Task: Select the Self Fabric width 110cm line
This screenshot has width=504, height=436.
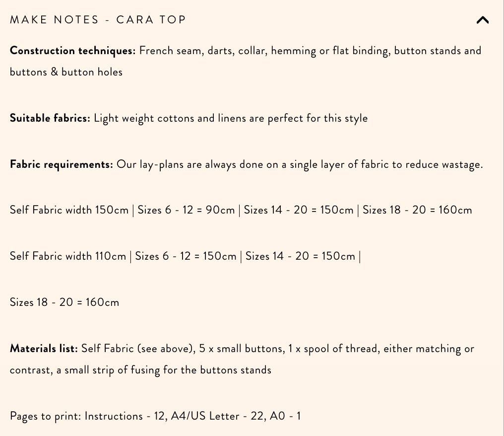Action: 67,256
